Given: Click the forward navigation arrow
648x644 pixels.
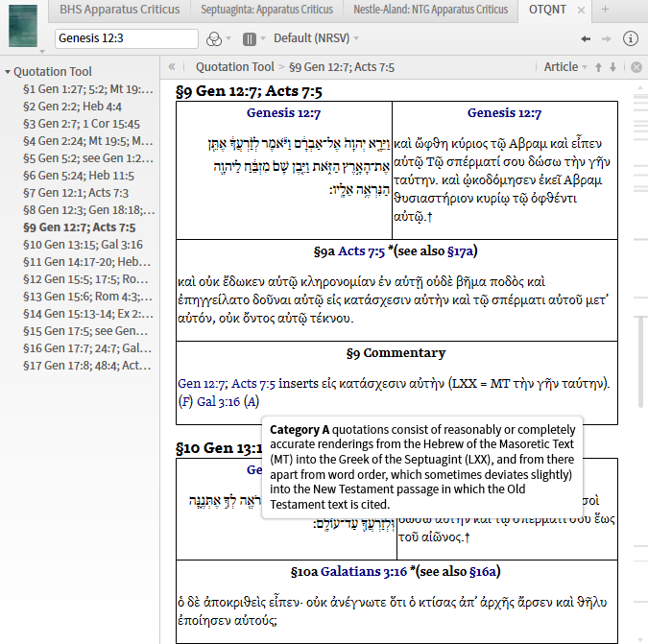Looking at the screenshot, I should pyautogui.click(x=607, y=38).
